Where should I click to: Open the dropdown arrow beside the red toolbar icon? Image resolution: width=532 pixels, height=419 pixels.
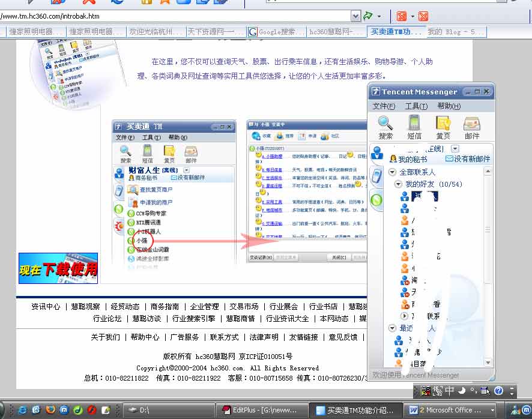413,16
